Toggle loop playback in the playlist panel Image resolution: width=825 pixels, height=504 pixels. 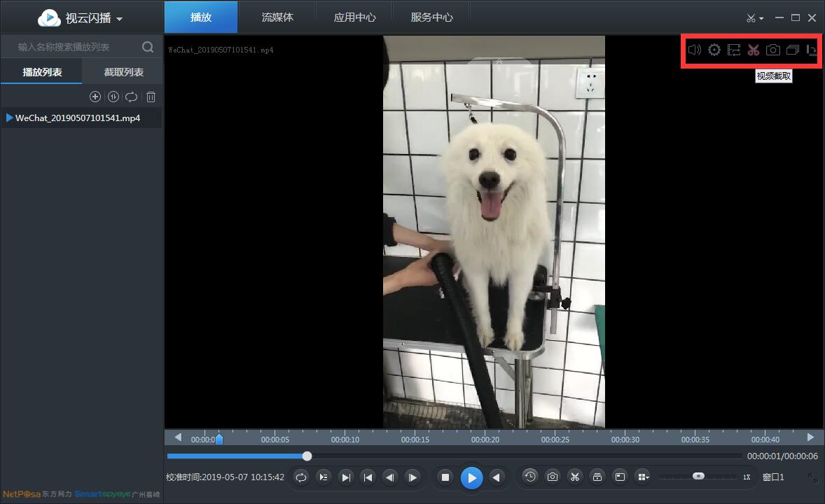[x=132, y=97]
